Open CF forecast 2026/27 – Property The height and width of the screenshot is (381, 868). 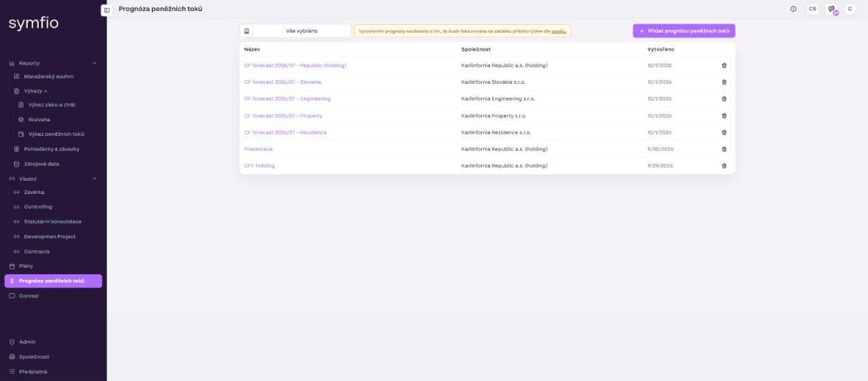coord(283,116)
